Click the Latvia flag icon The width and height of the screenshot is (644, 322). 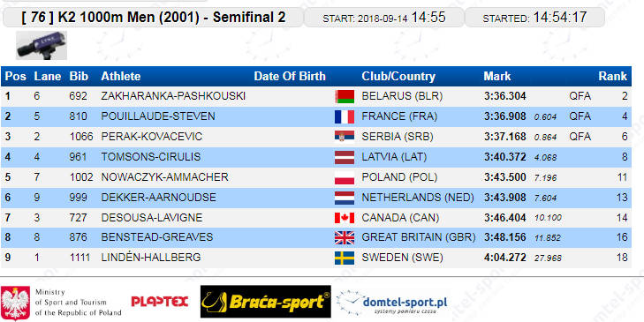pyautogui.click(x=345, y=157)
